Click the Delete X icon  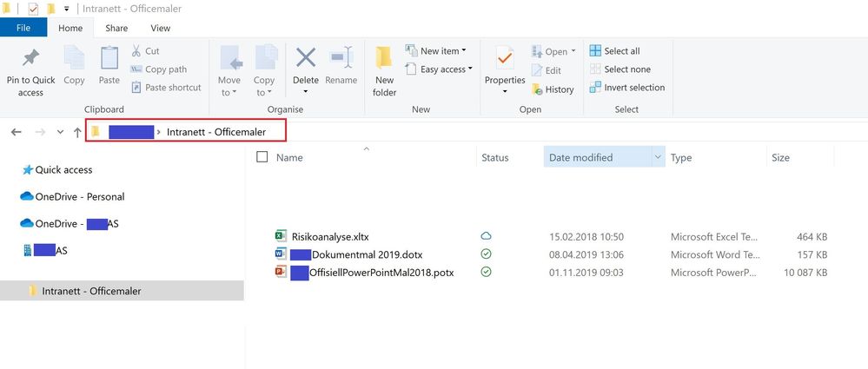(306, 57)
